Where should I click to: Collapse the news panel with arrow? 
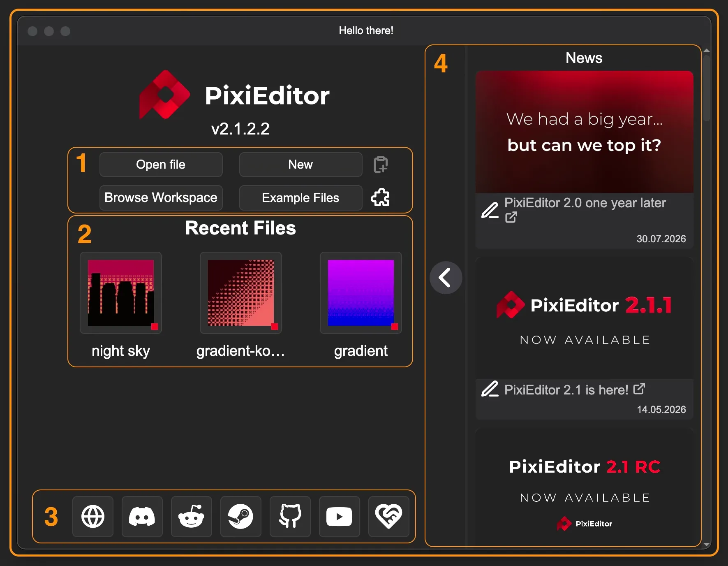(446, 278)
